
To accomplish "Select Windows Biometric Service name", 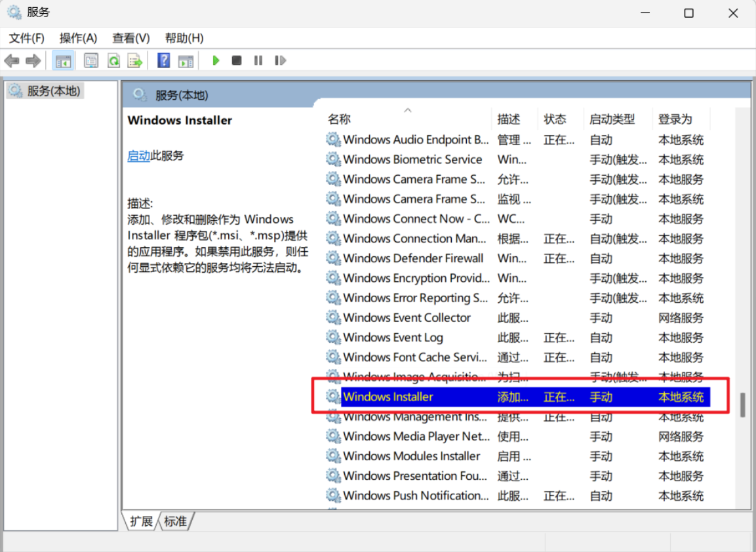I will point(412,159).
